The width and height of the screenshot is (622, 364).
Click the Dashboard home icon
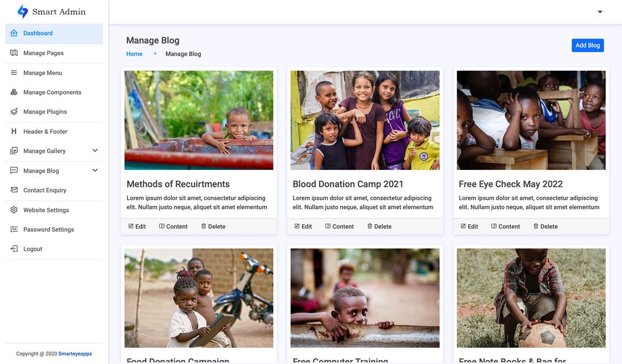point(14,33)
